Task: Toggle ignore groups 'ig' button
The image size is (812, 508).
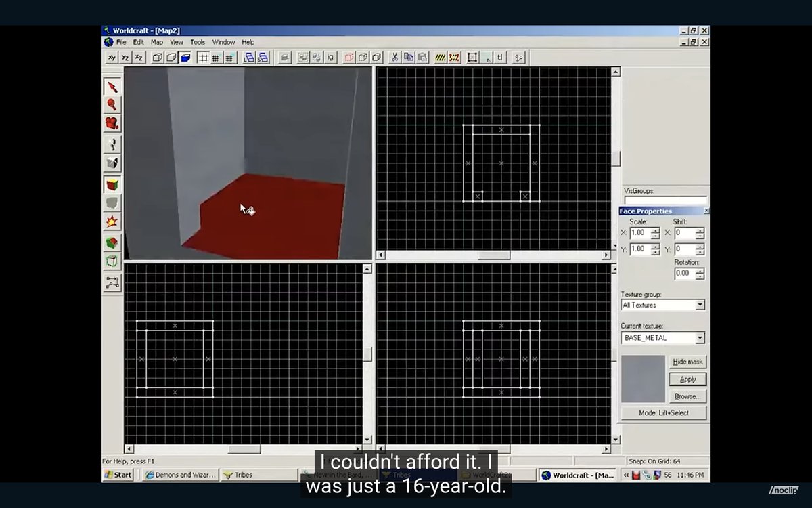Action: (330, 58)
